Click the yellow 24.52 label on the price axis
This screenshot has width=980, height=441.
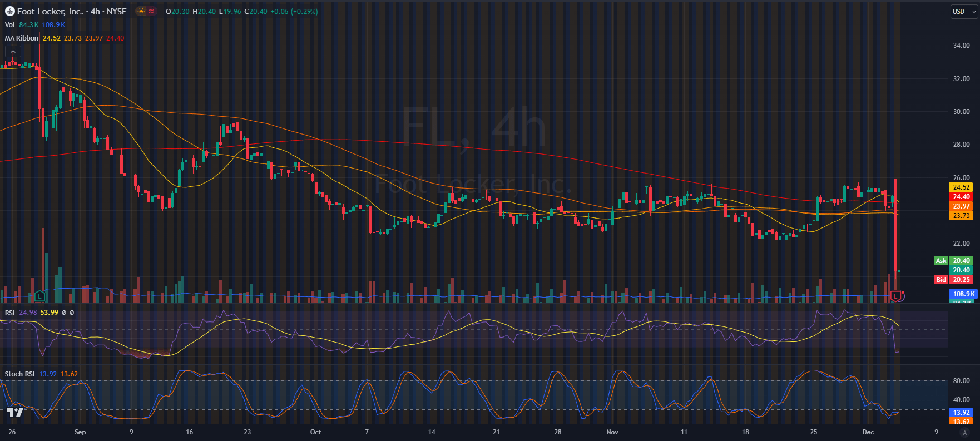[x=961, y=187]
